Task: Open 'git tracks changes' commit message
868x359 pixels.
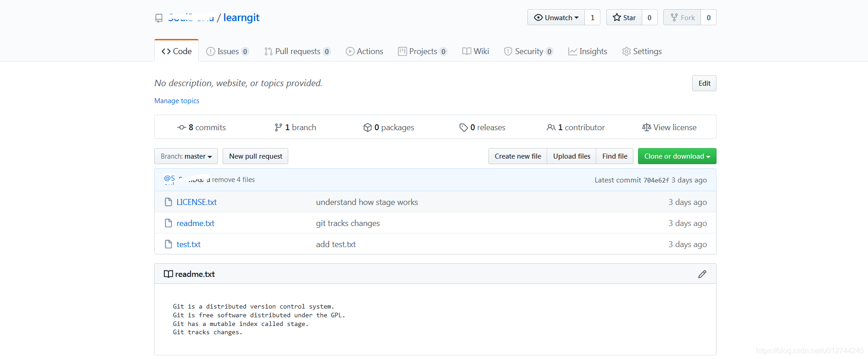Action: (x=348, y=223)
